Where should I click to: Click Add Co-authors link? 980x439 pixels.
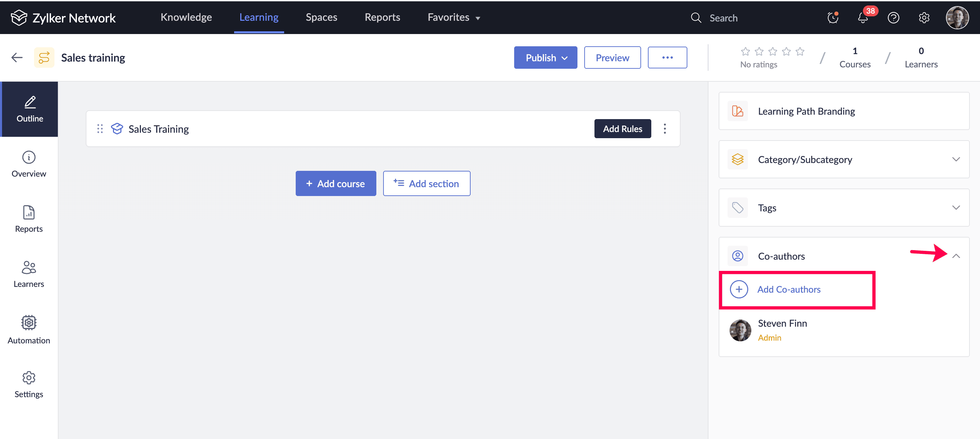pyautogui.click(x=788, y=290)
